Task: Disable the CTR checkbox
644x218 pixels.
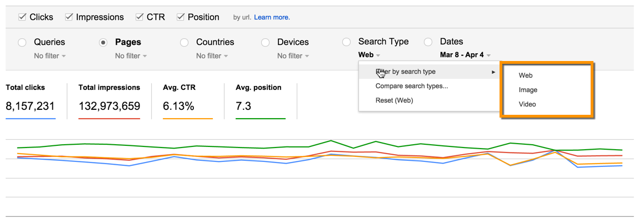Action: click(x=139, y=17)
